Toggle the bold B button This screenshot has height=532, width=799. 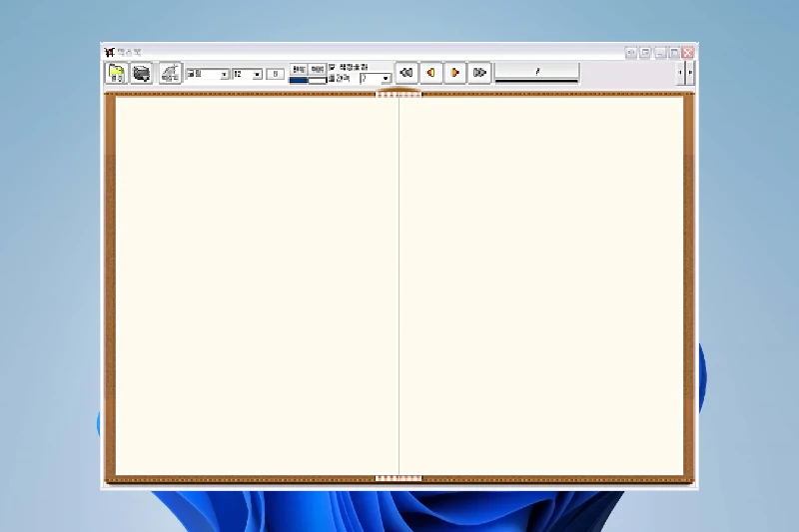pyautogui.click(x=275, y=74)
